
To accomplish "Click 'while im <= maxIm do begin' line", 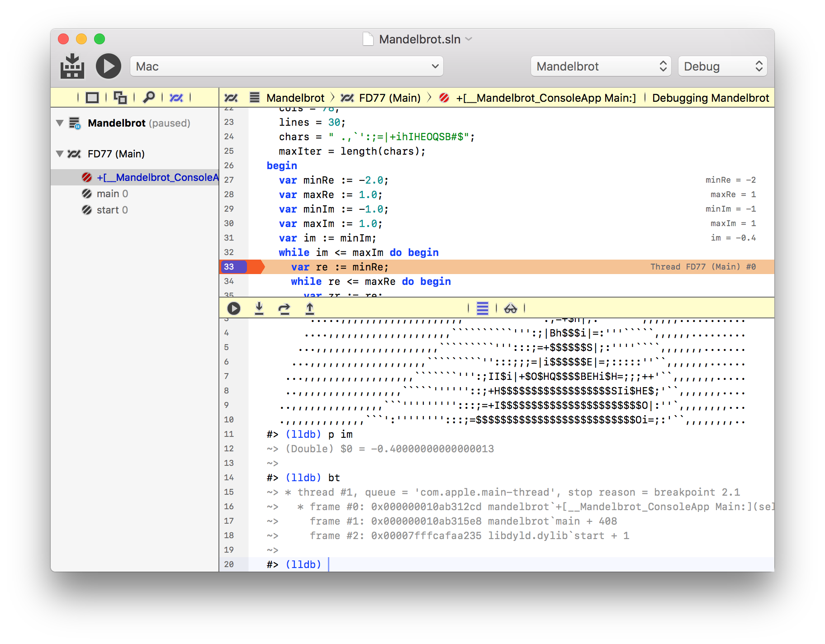I will point(359,252).
